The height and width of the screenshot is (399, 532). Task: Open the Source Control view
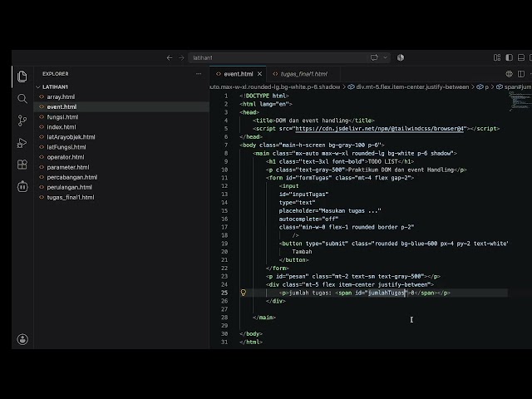[22, 121]
